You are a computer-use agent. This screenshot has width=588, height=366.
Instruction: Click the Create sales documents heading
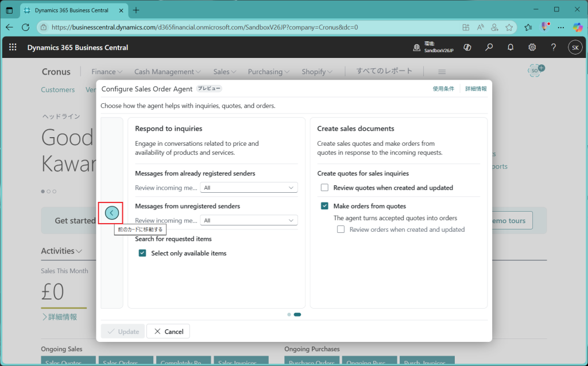point(355,129)
